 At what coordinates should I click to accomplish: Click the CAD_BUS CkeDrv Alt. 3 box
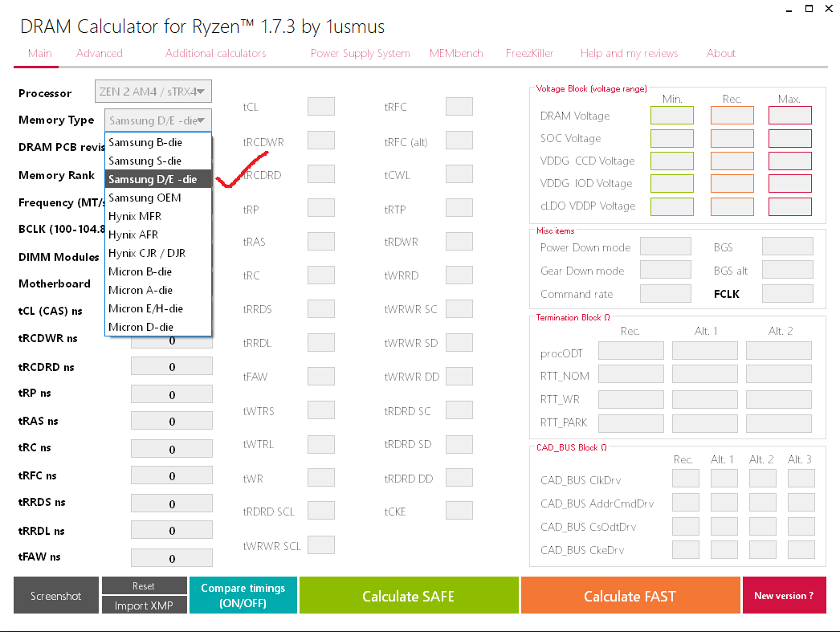coord(801,549)
